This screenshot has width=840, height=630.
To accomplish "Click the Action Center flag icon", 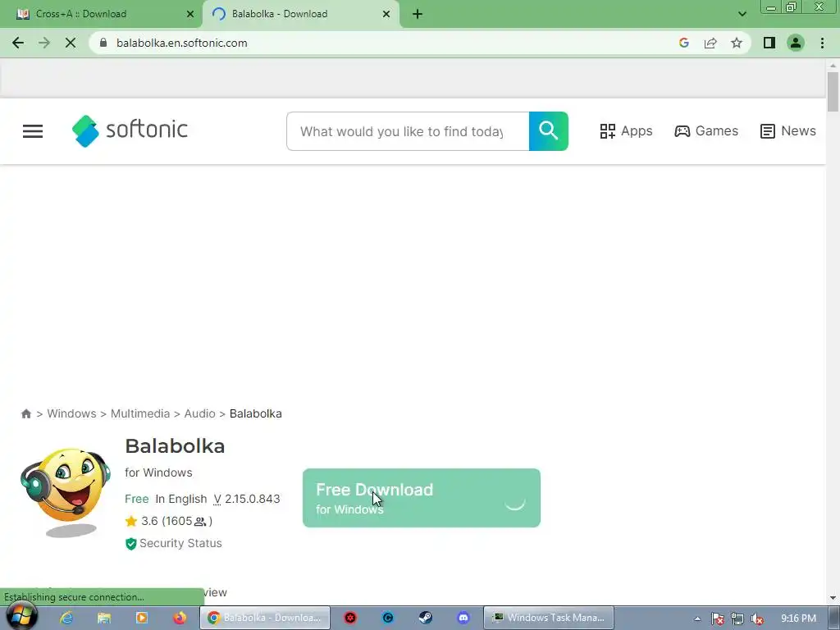I will point(717,619).
